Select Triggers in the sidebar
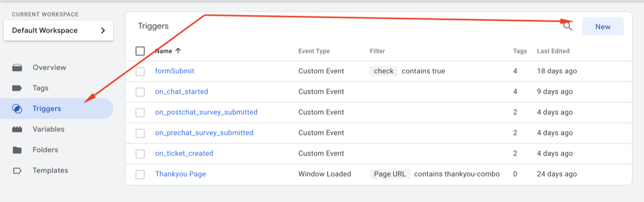644x202 pixels. [x=47, y=108]
